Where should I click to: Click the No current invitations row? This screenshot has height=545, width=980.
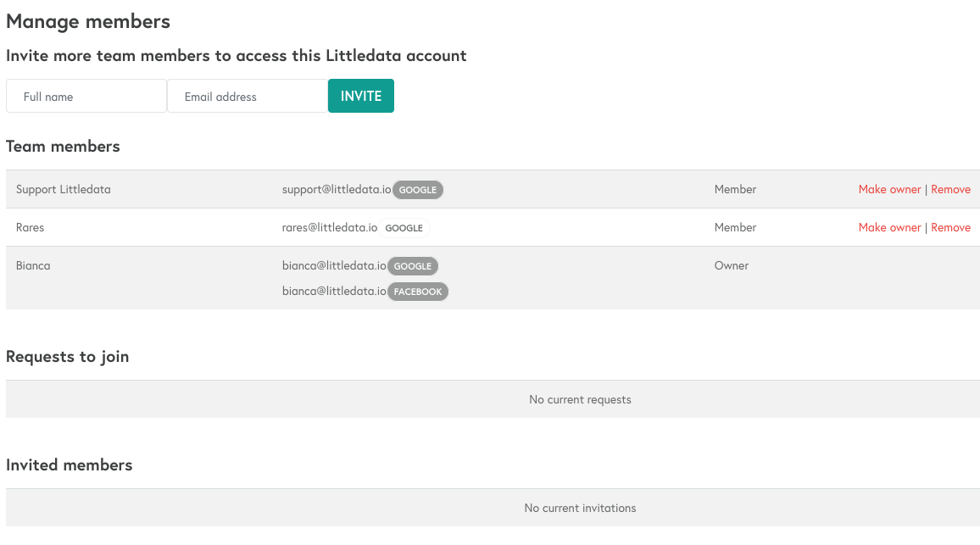[x=493, y=508]
